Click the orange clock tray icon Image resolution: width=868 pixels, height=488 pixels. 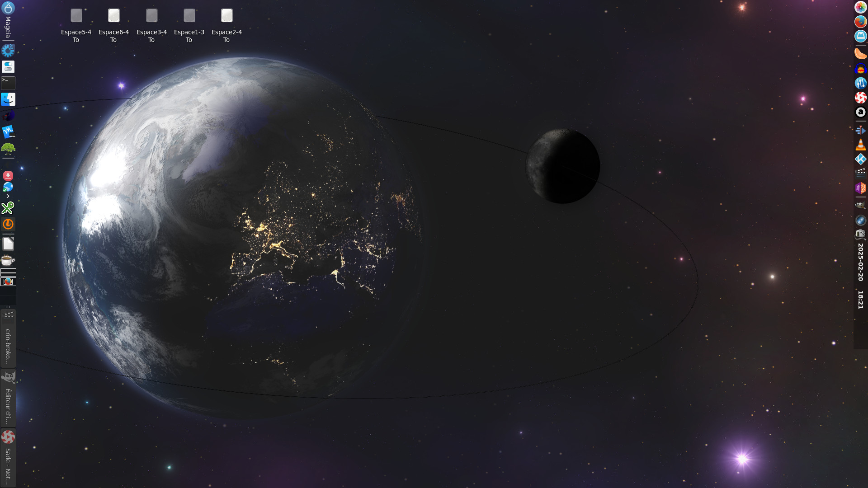click(8, 224)
